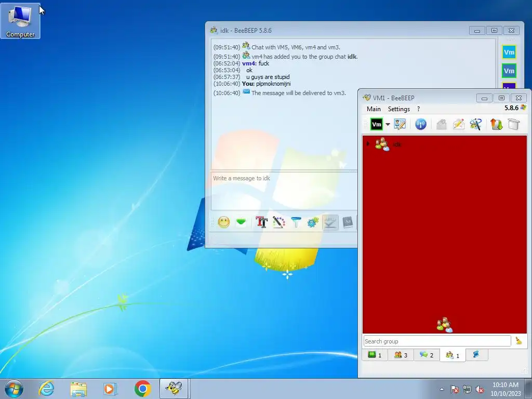Open the file transfer arrows icon

tap(496, 124)
